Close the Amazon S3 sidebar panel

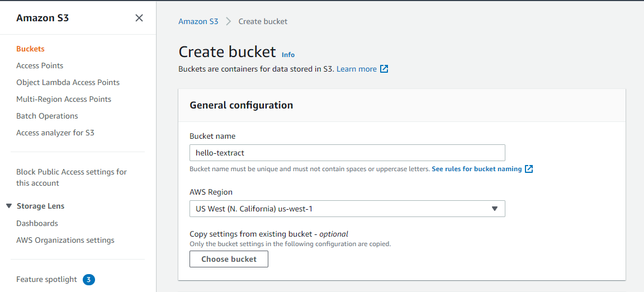click(139, 18)
